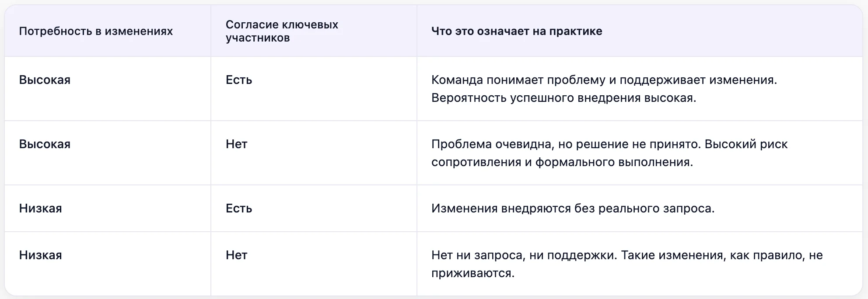Click "Нет" in the last table row
This screenshot has width=868, height=299.
[x=237, y=255]
